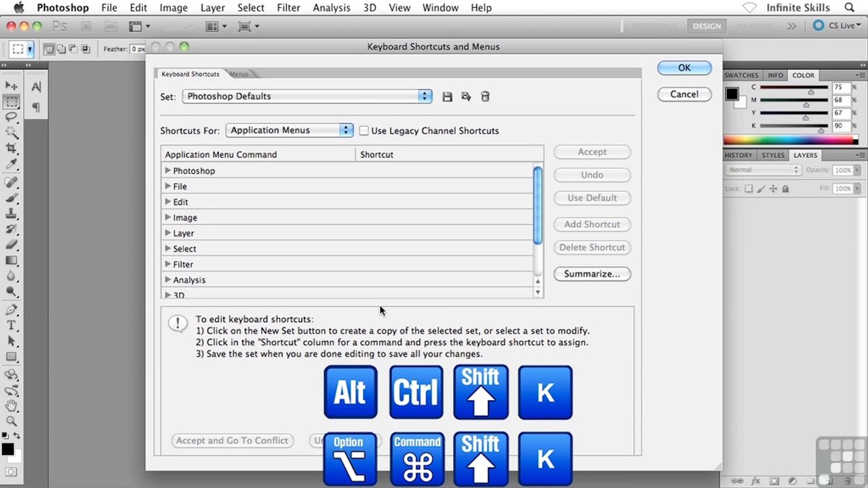Open the Shortcuts For dropdown
868x488 pixels.
pos(290,130)
